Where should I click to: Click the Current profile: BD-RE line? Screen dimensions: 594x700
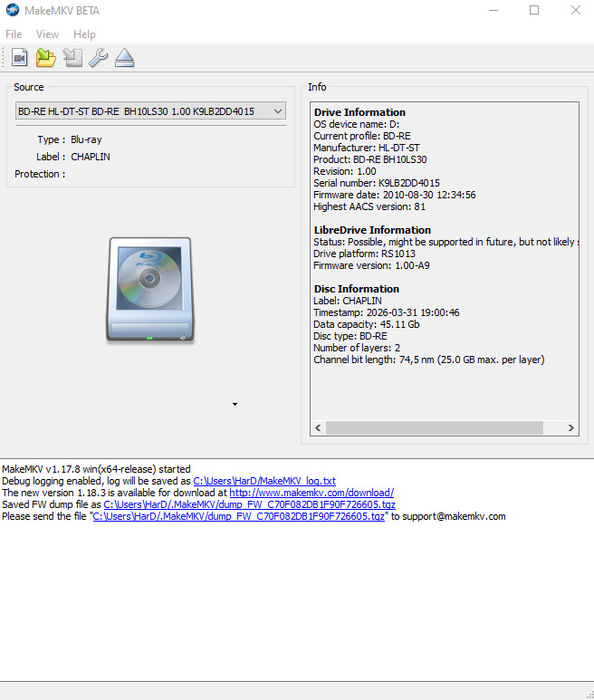(362, 136)
